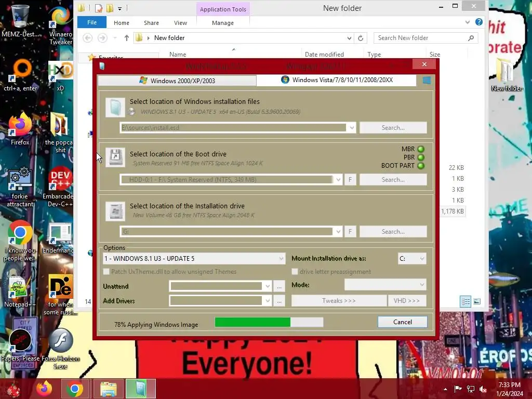This screenshot has height=399, width=532.
Task: Click the Explorer up-arrow navigation button
Action: click(127, 38)
